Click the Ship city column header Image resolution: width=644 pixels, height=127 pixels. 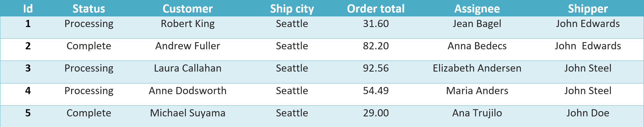tap(292, 9)
